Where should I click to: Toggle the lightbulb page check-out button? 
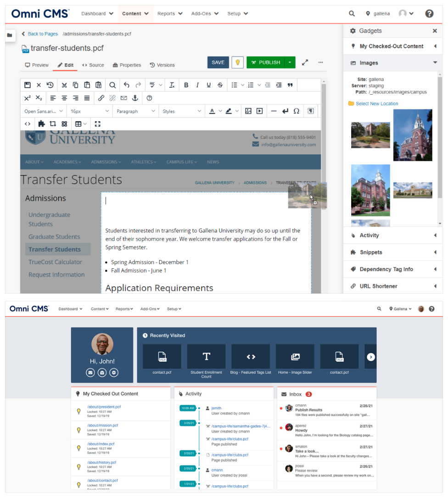point(237,62)
